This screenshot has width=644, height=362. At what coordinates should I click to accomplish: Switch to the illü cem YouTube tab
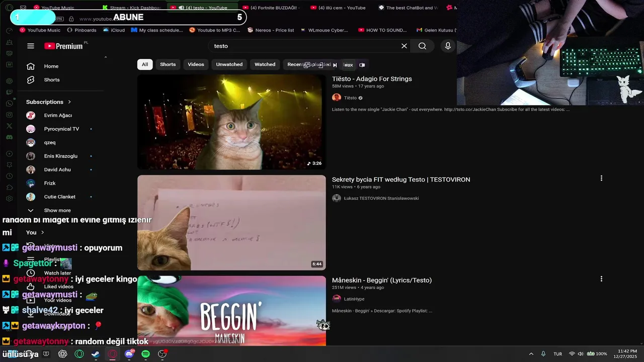[x=338, y=8]
